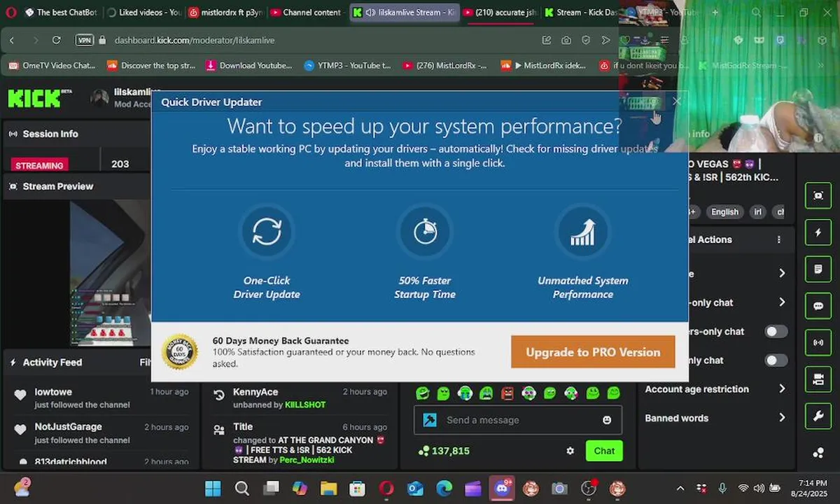
Task: Open the Windows Start menu
Action: 213,488
